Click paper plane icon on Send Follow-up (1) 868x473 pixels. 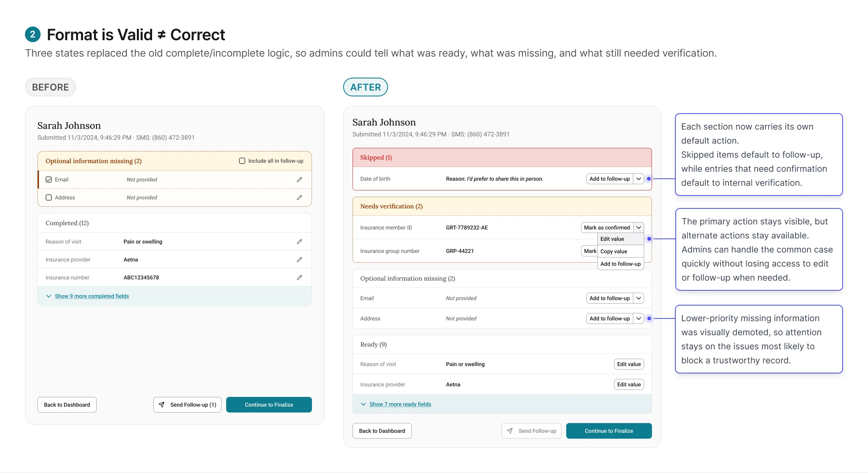[161, 405]
